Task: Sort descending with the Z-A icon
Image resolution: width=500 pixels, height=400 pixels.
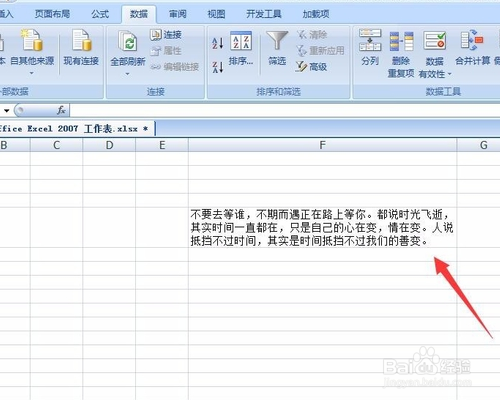Action: 218,67
